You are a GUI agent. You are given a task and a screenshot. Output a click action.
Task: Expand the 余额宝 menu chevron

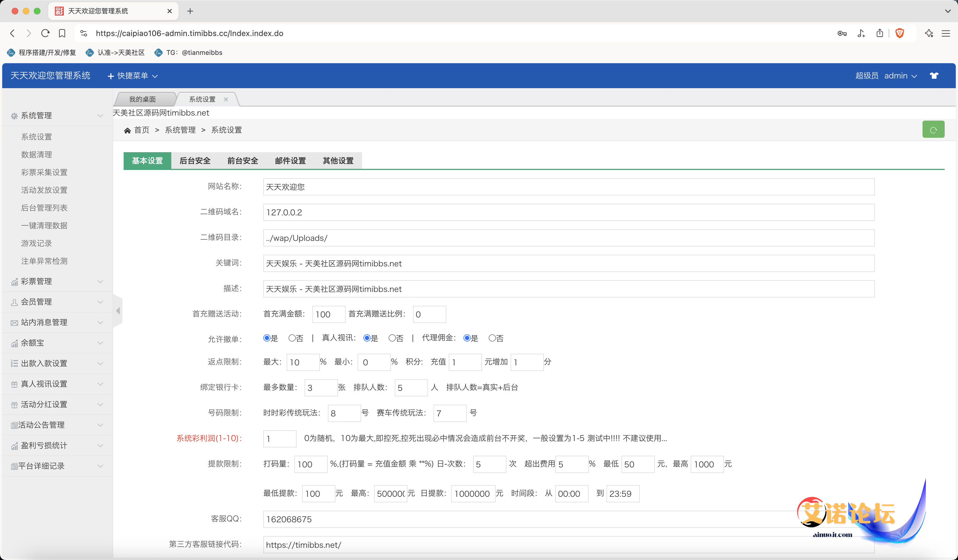click(x=100, y=343)
